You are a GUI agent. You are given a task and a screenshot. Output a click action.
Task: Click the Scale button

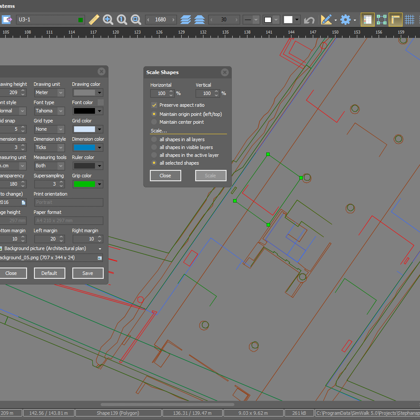(211, 176)
